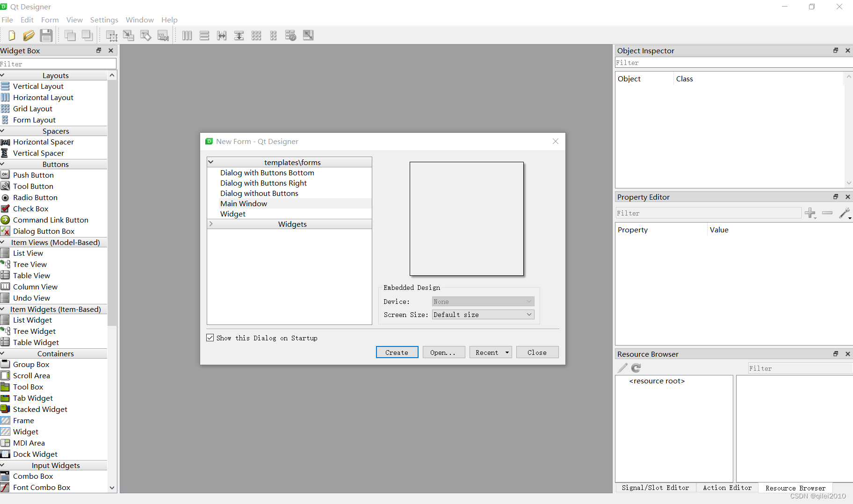Screen dimensions: 853x504
Task: Click the edit resources pencil icon
Action: [x=622, y=368]
